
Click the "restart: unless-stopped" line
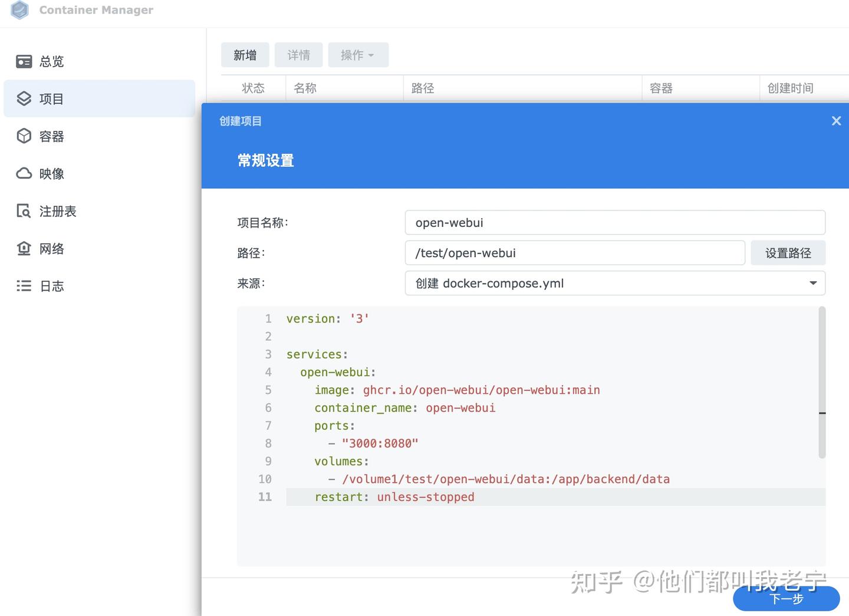[394, 497]
